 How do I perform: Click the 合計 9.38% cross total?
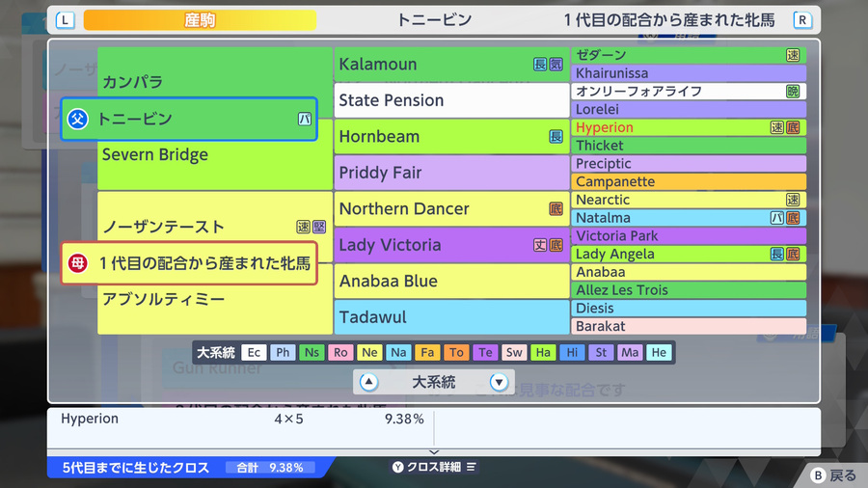point(270,468)
